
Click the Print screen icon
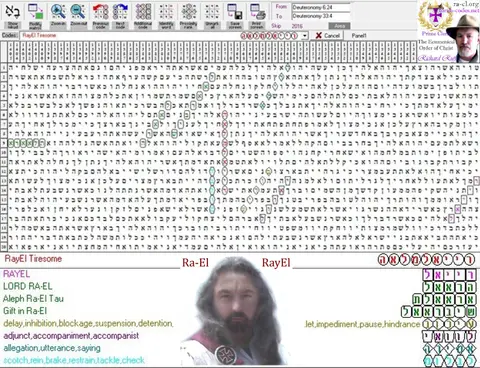click(x=257, y=15)
